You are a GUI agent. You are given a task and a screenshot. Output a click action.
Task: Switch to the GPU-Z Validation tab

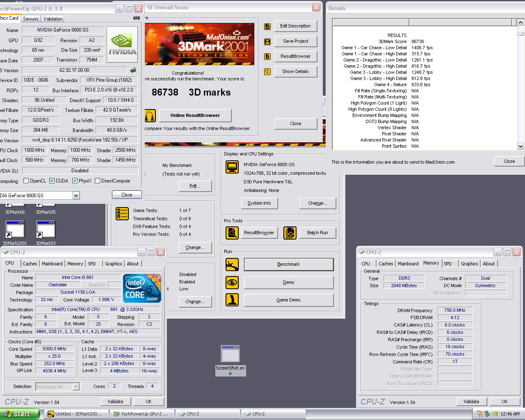(53, 19)
